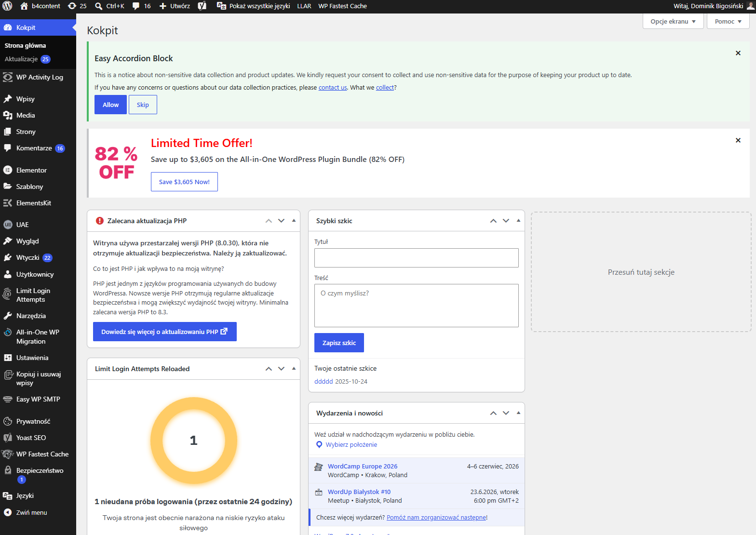Open the ElementsKit menu
This screenshot has width=756, height=535.
pyautogui.click(x=38, y=203)
